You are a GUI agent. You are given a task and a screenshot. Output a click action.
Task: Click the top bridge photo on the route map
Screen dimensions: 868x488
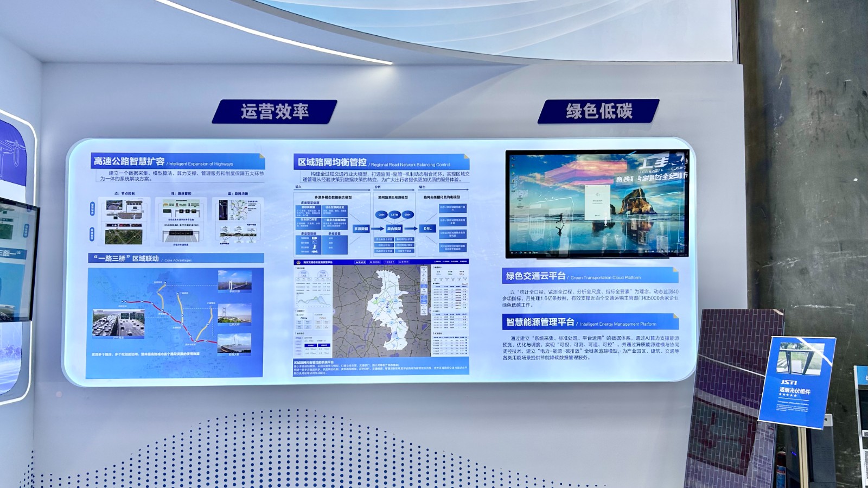234,281
